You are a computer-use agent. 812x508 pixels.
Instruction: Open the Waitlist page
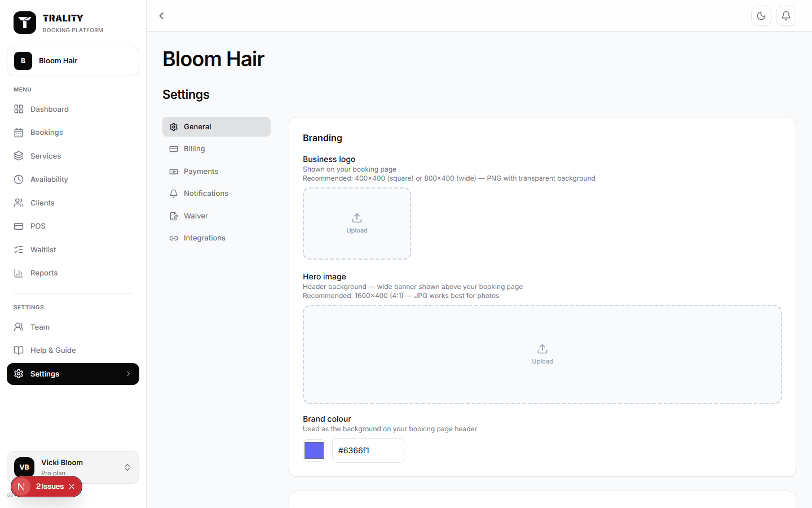point(73,249)
